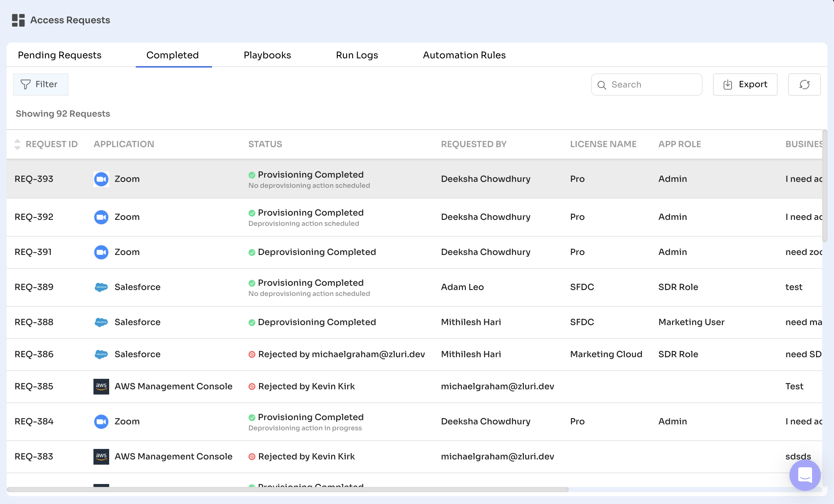Screen dimensions: 834x504
Task: Open request REQ-386
Action: pos(34,354)
